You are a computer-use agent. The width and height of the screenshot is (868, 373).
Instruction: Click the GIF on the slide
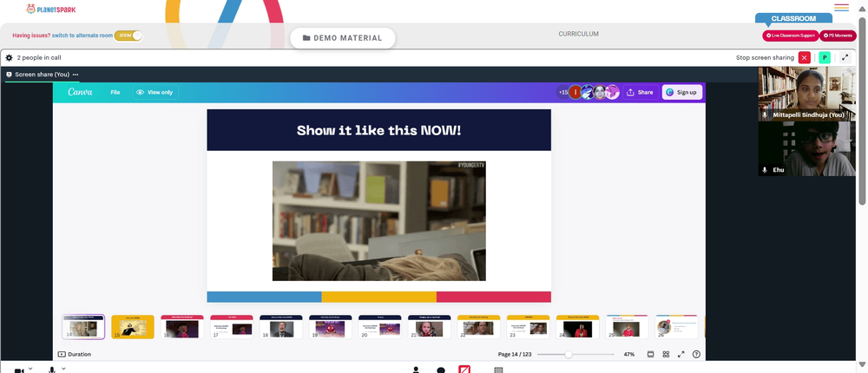click(379, 221)
